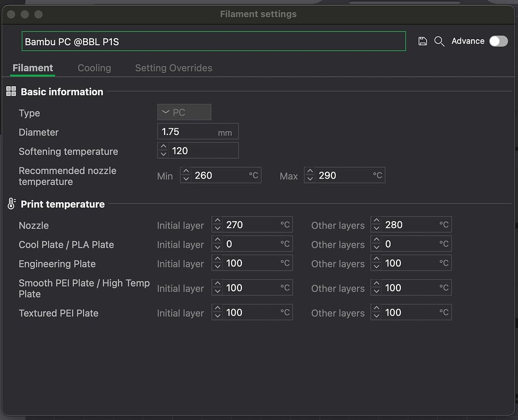This screenshot has height=420, width=518.
Task: Toggle the Advance switch on
Action: coord(498,41)
